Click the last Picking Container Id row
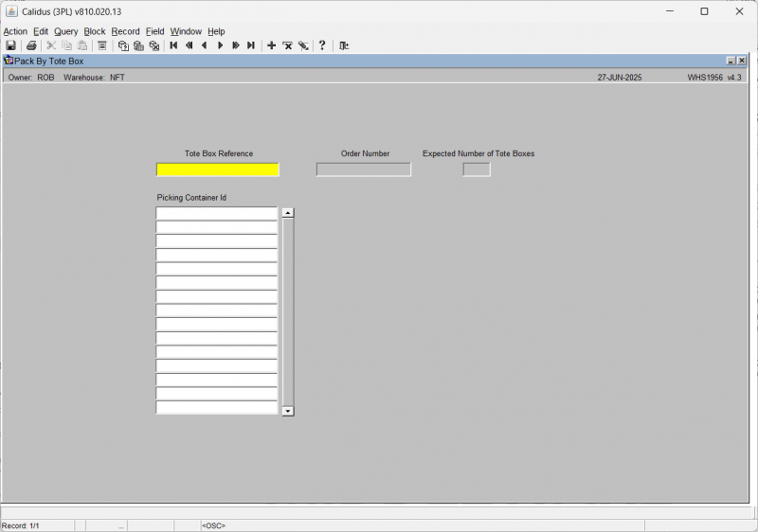758x532 pixels. [x=217, y=407]
